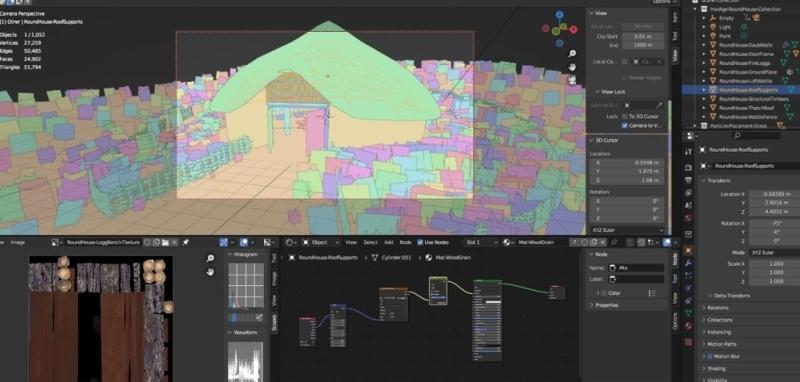Collapse the View panel in sidebar
Image resolution: width=800 pixels, height=382 pixels.
coord(592,13)
